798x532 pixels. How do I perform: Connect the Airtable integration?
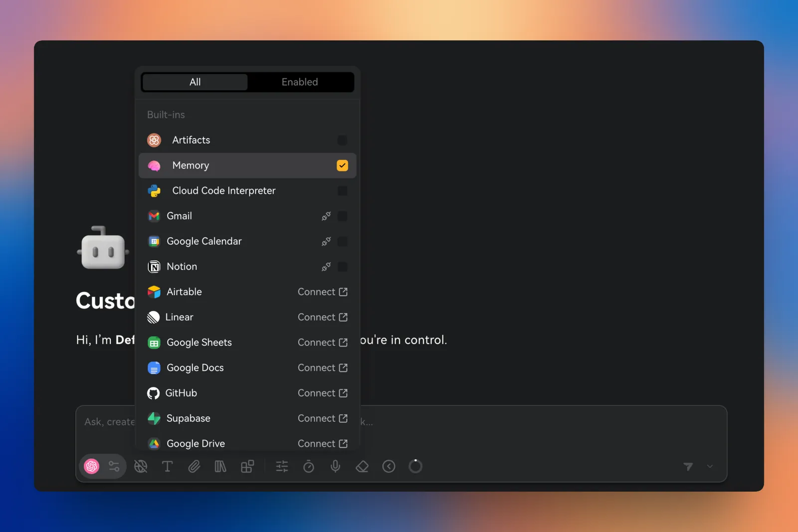tap(322, 292)
